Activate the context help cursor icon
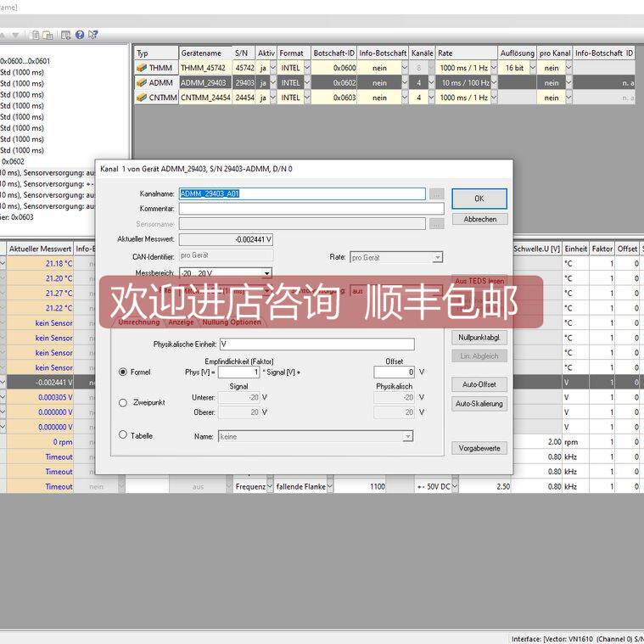 click(92, 35)
